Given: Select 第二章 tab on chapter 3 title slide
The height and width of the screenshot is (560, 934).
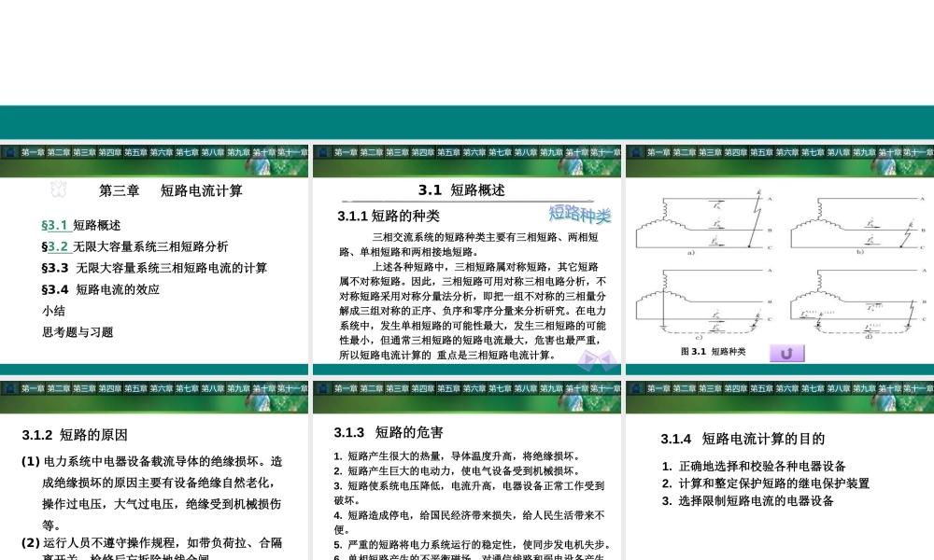Looking at the screenshot, I should click(x=58, y=153).
